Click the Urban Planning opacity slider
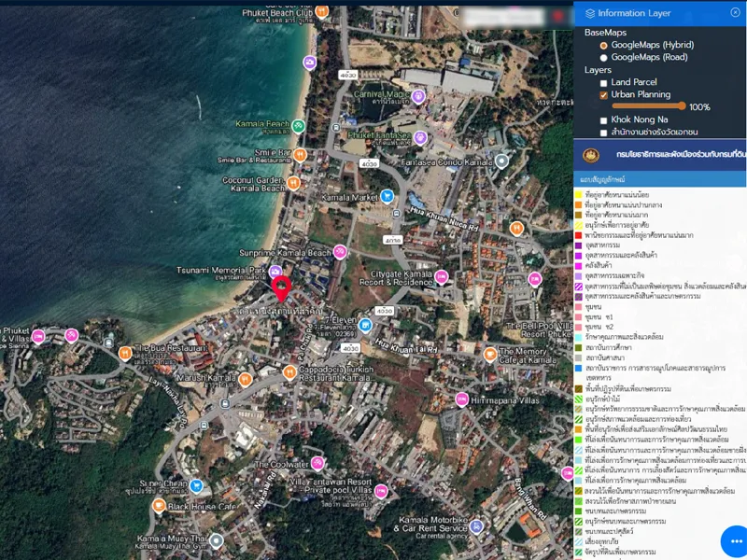 (x=648, y=107)
